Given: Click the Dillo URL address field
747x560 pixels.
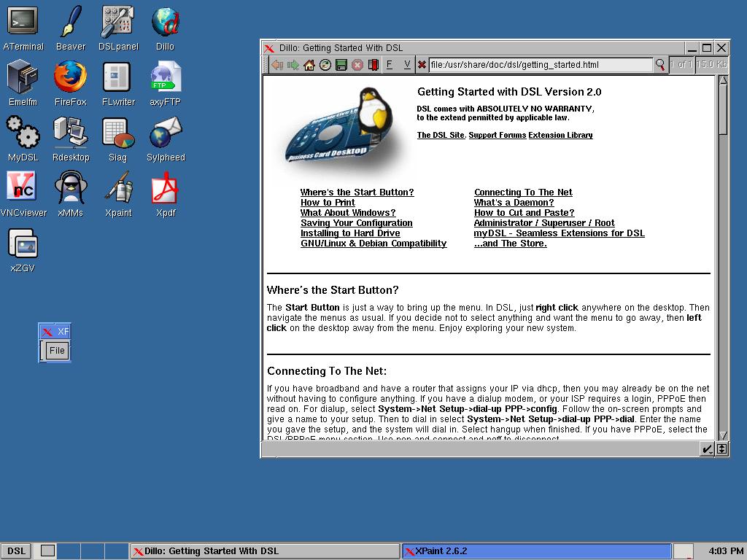Looking at the screenshot, I should tap(541, 65).
